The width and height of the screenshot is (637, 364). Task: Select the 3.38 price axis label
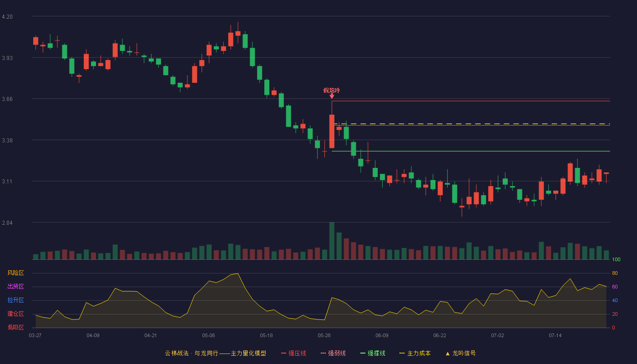click(x=7, y=141)
